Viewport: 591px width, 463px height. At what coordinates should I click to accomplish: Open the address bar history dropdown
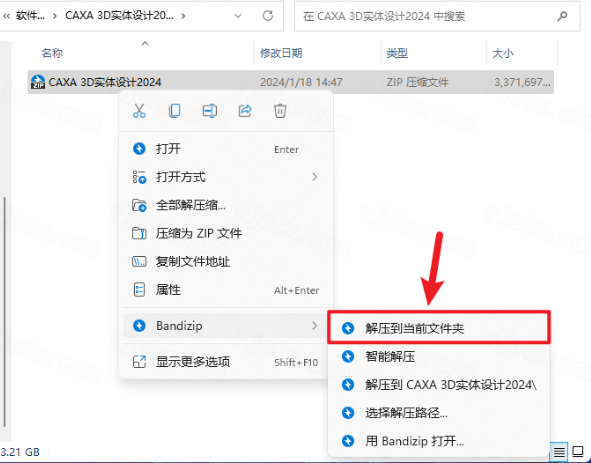pos(238,16)
